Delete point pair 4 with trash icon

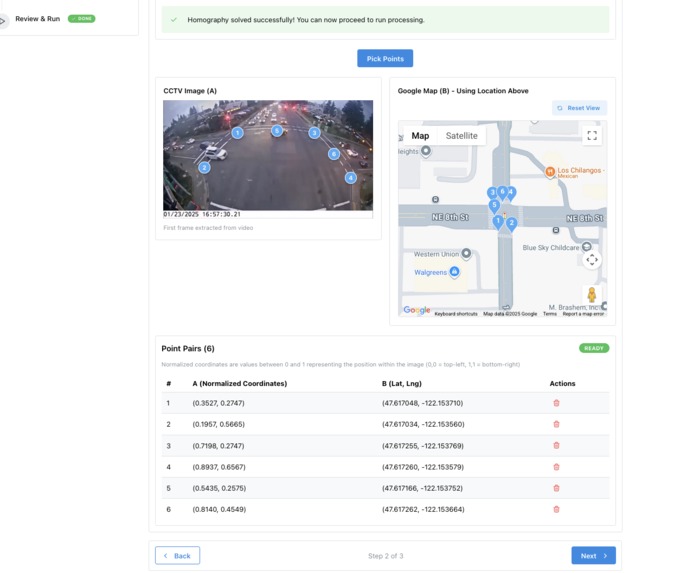556,467
